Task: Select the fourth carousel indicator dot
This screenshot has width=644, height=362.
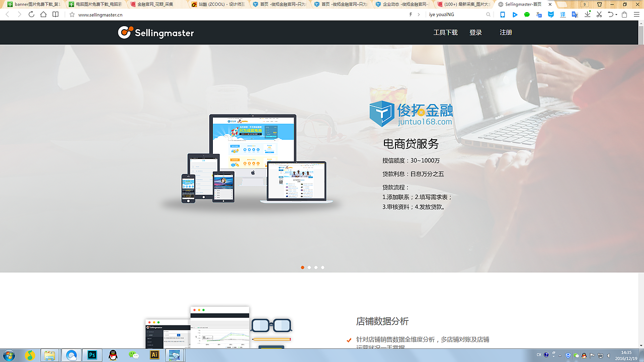Action: click(323, 267)
